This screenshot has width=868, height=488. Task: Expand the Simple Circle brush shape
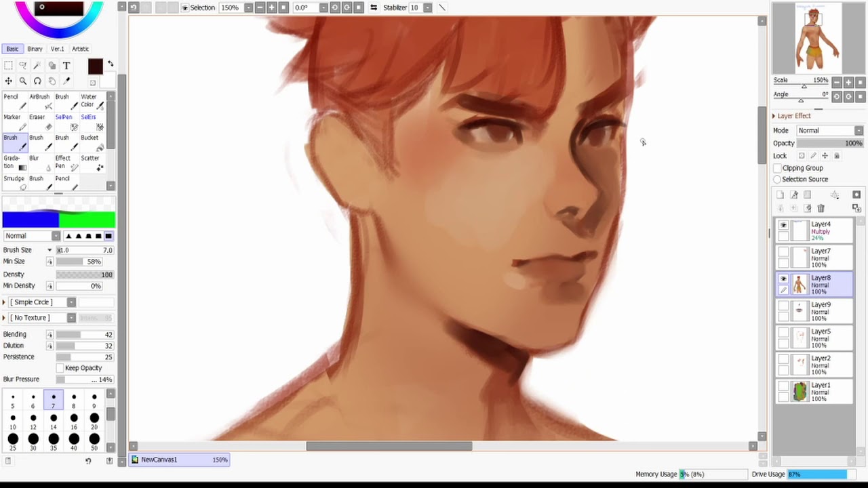click(x=5, y=302)
